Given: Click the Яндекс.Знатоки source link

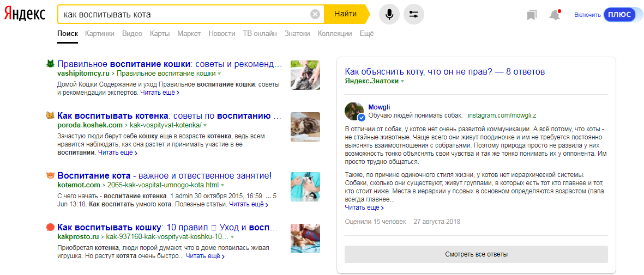Looking at the screenshot, I should pos(372,81).
